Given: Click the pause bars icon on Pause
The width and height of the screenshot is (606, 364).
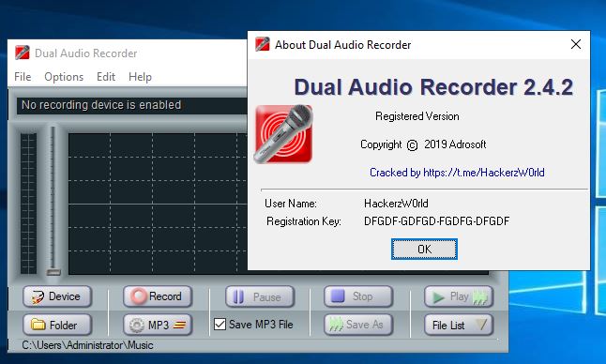Looking at the screenshot, I should click(x=238, y=296).
